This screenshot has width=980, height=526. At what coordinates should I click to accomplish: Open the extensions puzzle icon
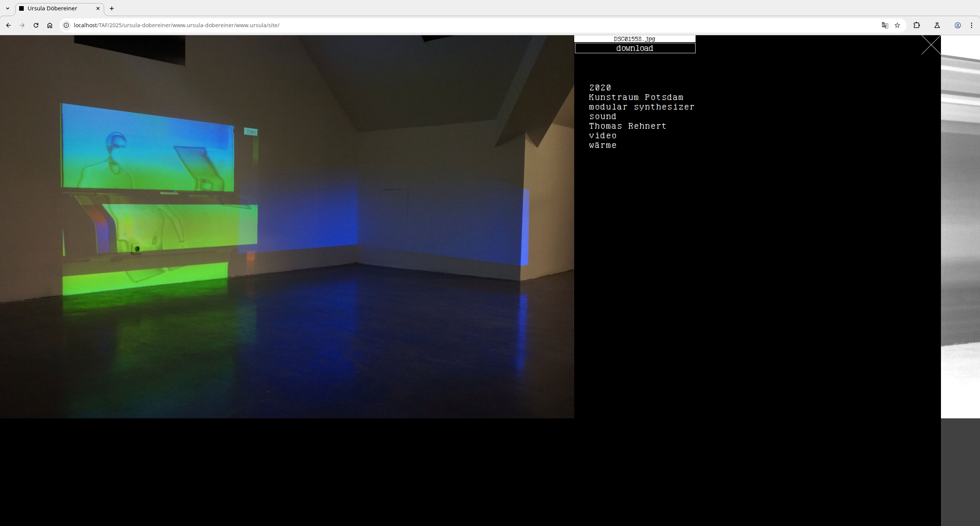pyautogui.click(x=916, y=25)
